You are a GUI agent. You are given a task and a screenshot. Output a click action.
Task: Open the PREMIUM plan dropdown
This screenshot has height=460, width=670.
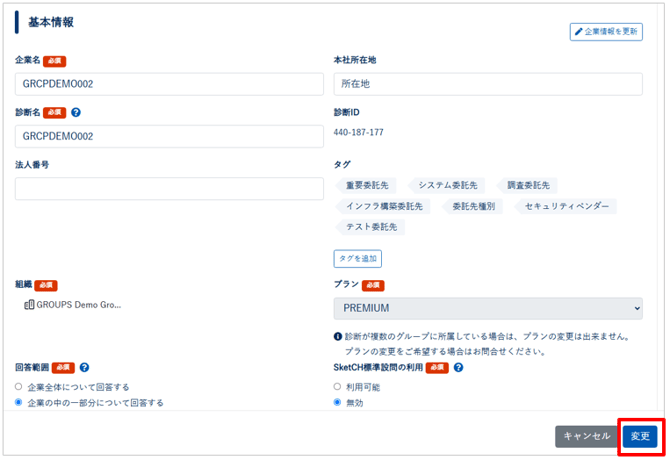(x=488, y=308)
